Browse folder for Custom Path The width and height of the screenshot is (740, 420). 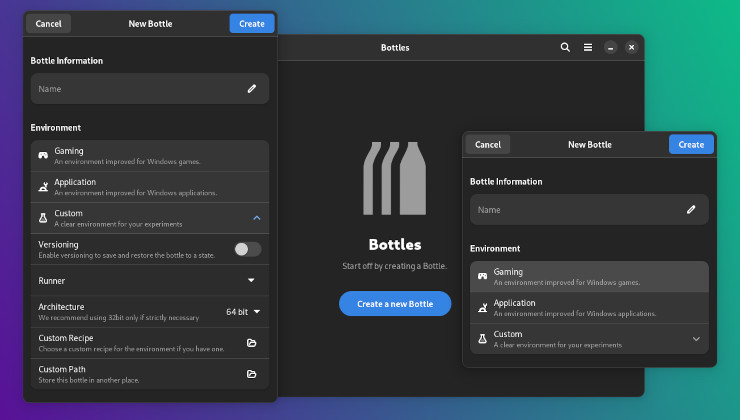251,374
